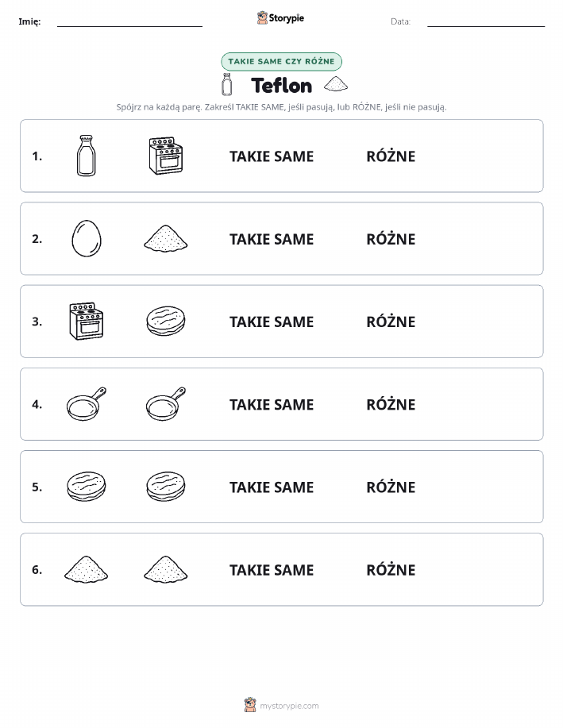Select RÓŻNE for pair 3
This screenshot has width=563, height=728.
click(391, 322)
